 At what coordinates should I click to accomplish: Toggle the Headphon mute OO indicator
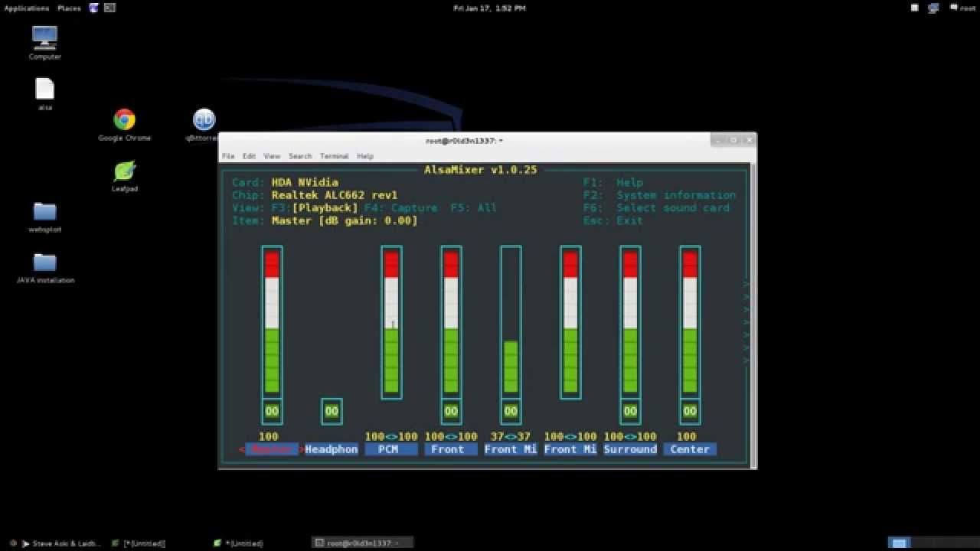point(332,411)
